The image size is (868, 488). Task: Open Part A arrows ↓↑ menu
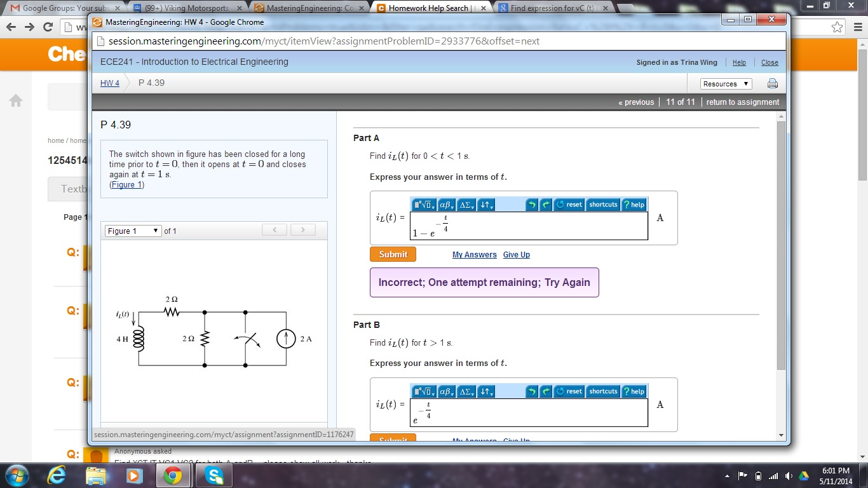(486, 205)
